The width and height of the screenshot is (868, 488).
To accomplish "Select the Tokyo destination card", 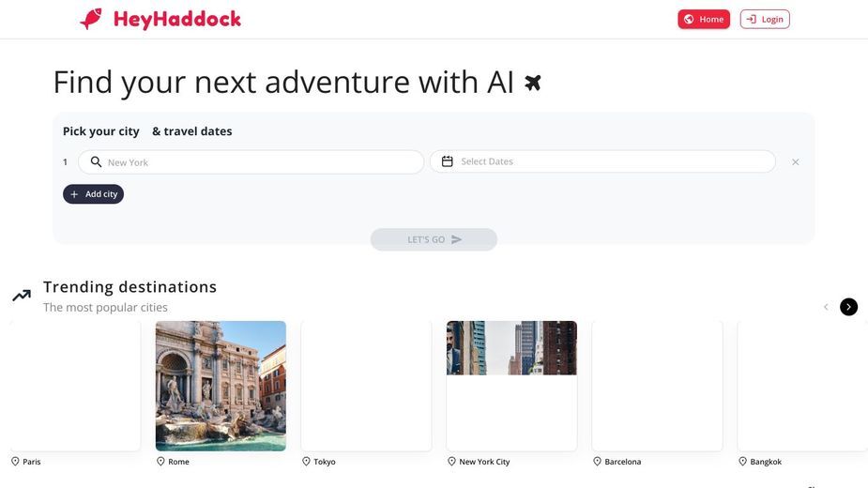I will pyautogui.click(x=366, y=386).
